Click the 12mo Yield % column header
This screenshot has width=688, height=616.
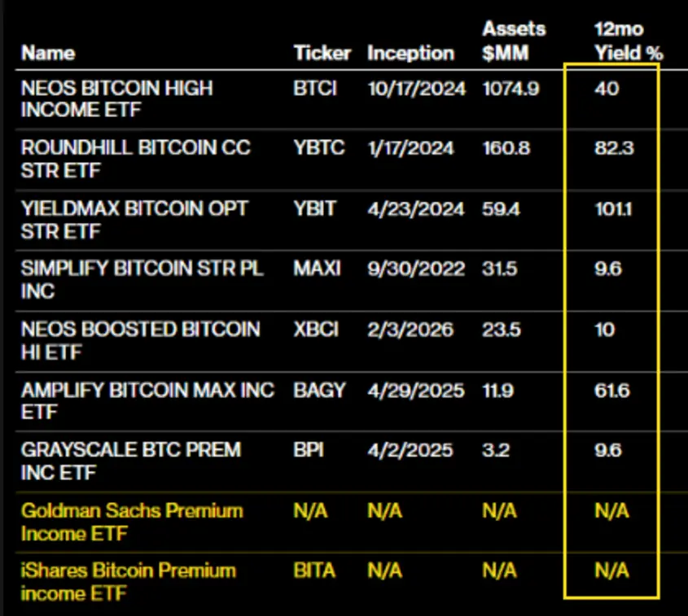[x=629, y=41]
